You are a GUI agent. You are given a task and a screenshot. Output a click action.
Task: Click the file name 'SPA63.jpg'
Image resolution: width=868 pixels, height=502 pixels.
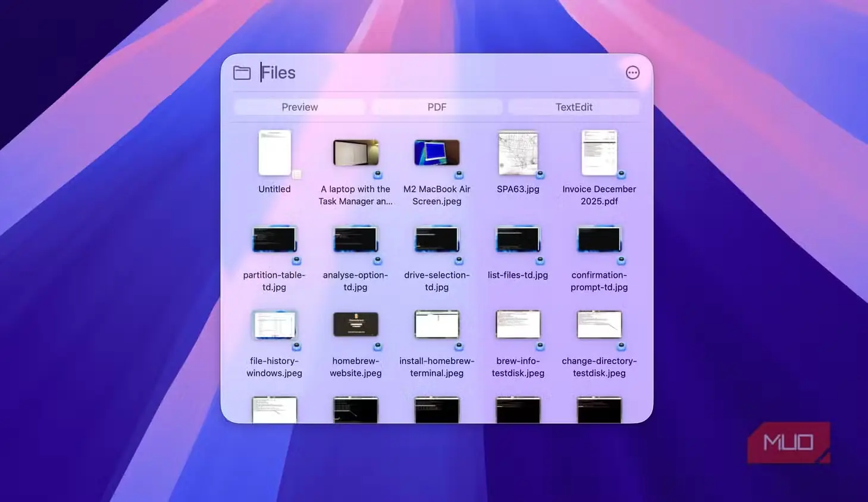[x=518, y=189]
